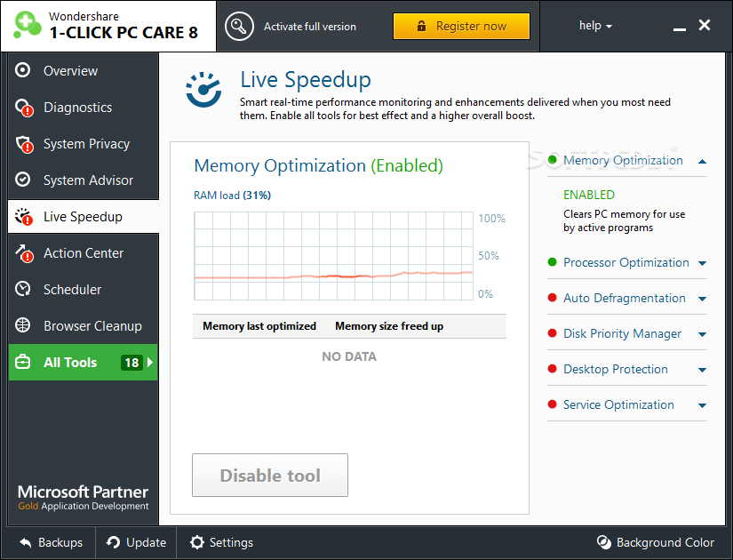733x560 pixels.
Task: Click Auto Defragmentation link
Action: (624, 298)
